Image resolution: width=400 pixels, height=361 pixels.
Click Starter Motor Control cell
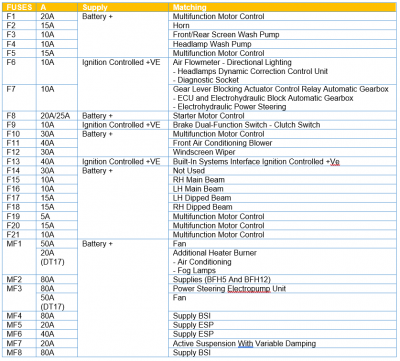click(x=282, y=116)
